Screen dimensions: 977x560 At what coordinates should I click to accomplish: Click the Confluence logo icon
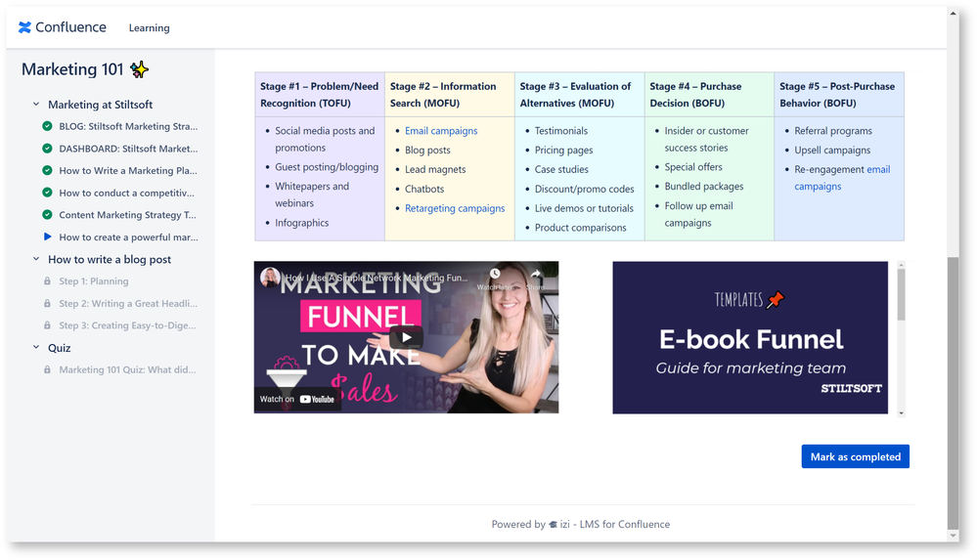coord(24,27)
